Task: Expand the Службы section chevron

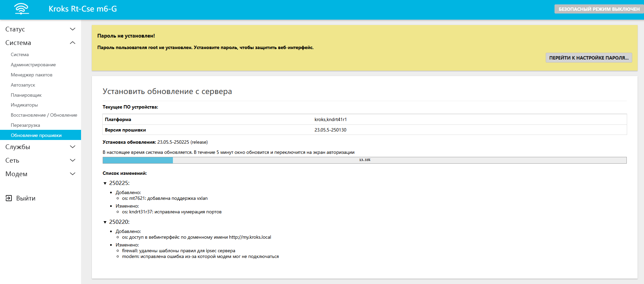Action: pos(72,147)
